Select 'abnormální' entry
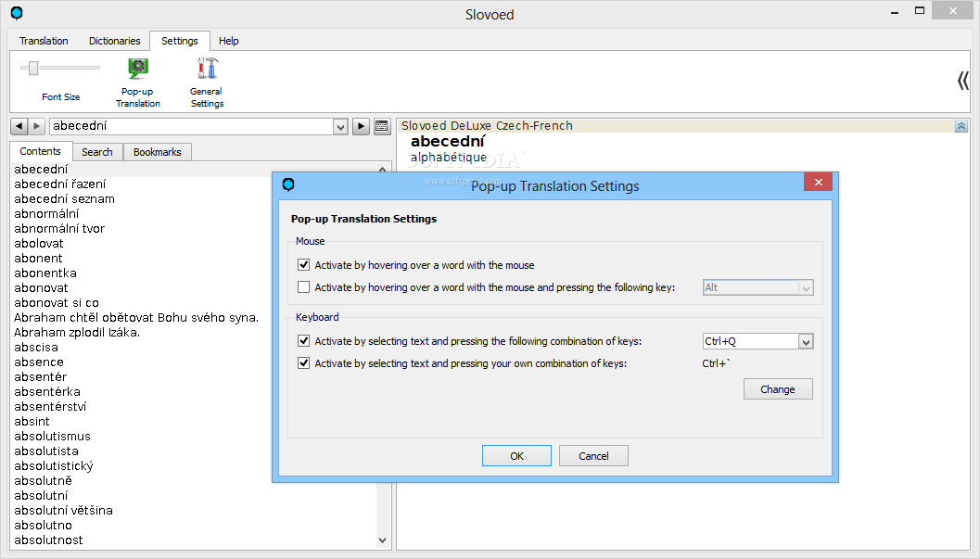This screenshot has height=559, width=980. [x=46, y=213]
